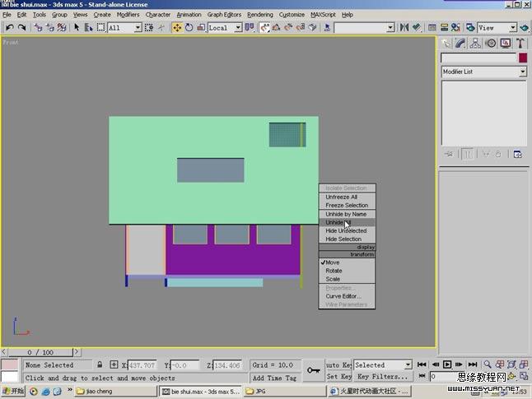Switch to the JPG folder in the taskbar

coord(285,392)
